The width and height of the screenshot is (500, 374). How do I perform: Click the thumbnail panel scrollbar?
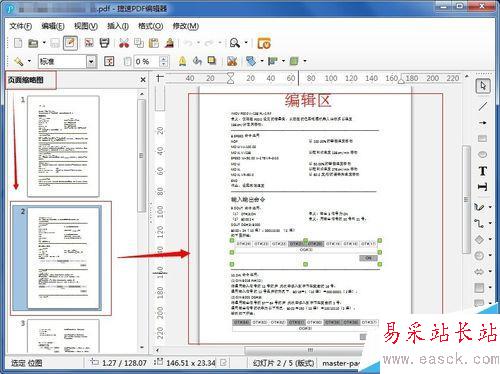142,156
